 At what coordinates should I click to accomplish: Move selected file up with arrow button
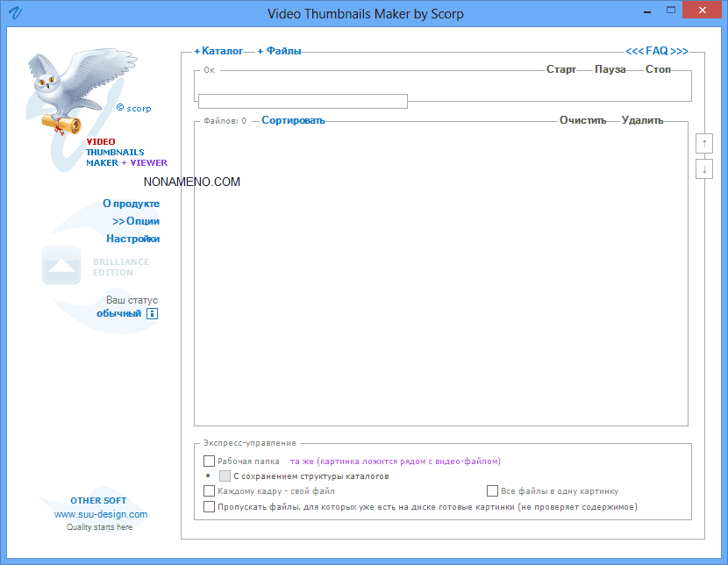point(703,143)
